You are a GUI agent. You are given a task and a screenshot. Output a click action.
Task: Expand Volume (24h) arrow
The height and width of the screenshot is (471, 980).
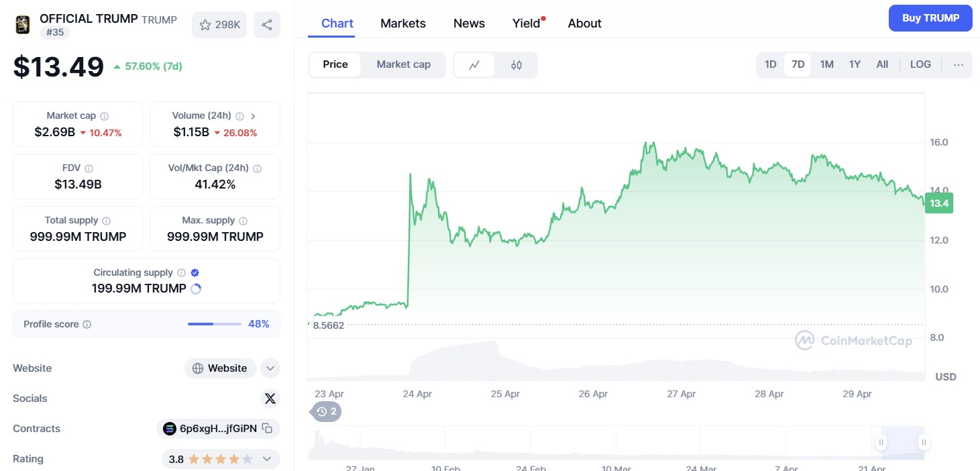coord(253,116)
